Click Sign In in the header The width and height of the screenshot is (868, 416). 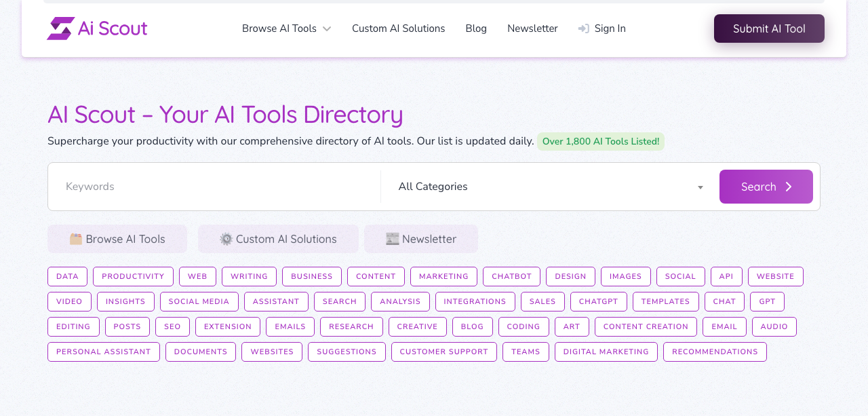[x=602, y=29]
